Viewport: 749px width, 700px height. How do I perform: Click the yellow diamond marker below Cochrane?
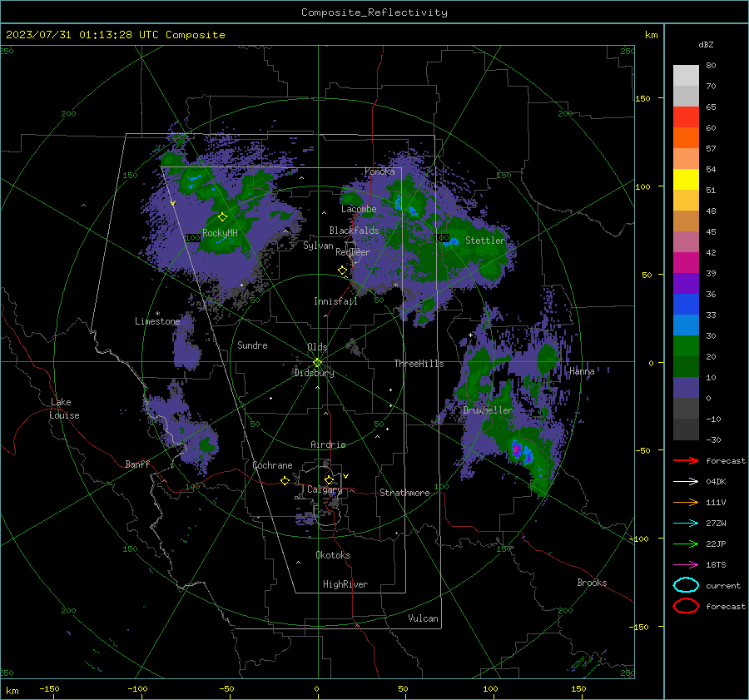click(x=285, y=481)
